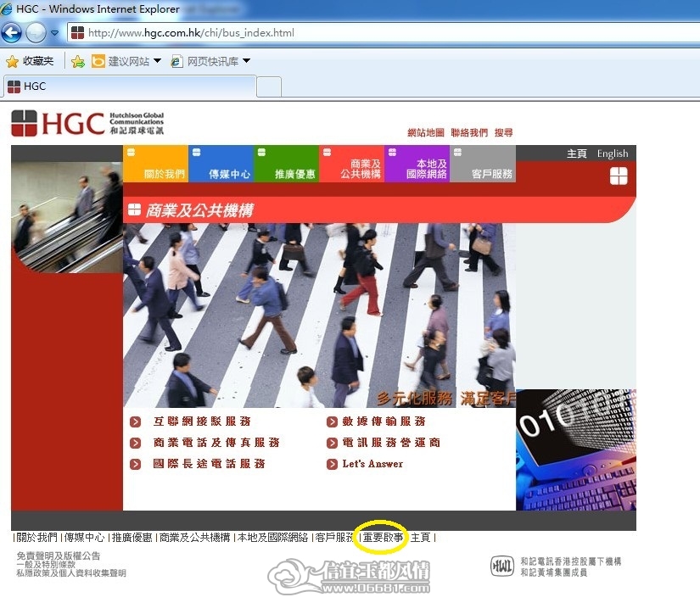Click the escalator photo on left

tap(67, 217)
